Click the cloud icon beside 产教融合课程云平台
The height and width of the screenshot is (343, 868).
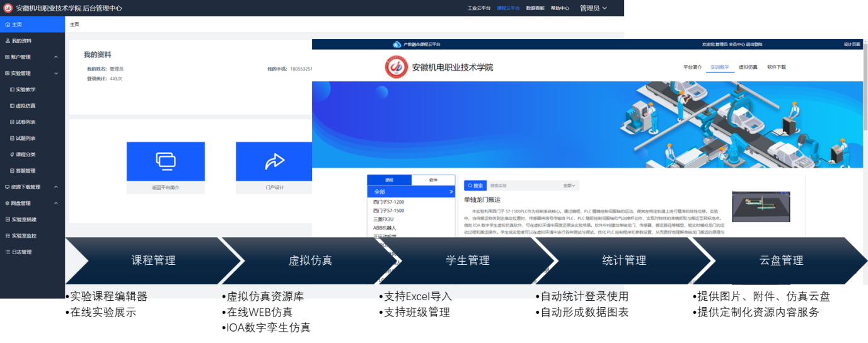[397, 44]
